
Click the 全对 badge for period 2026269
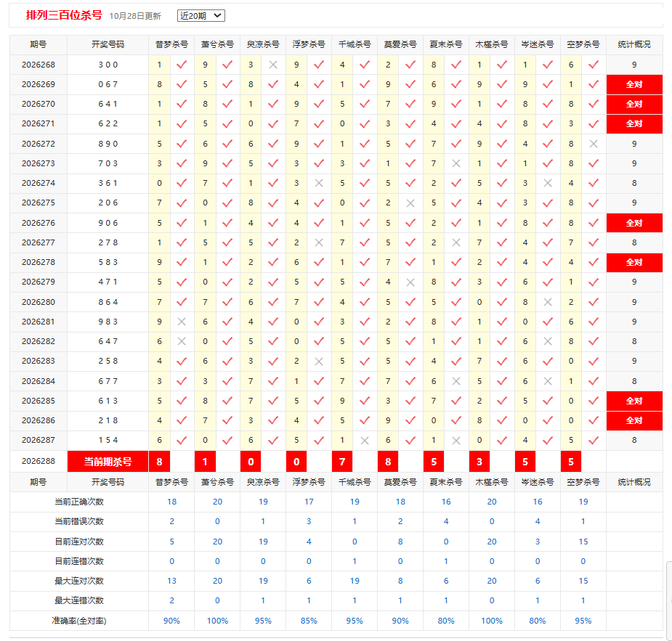point(634,84)
